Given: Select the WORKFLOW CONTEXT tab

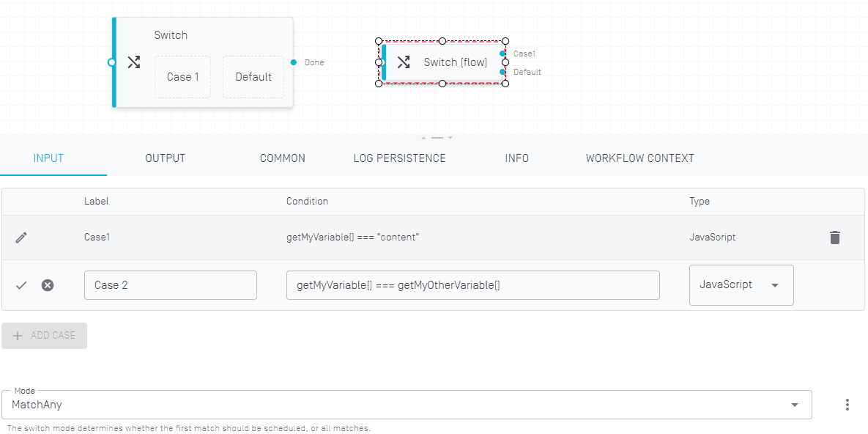Looking at the screenshot, I should (639, 158).
